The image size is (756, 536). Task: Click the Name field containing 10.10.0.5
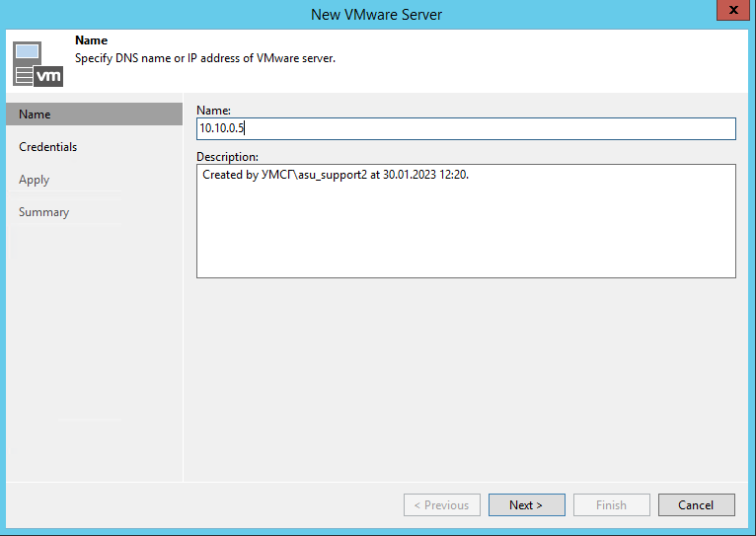pyautogui.click(x=466, y=128)
